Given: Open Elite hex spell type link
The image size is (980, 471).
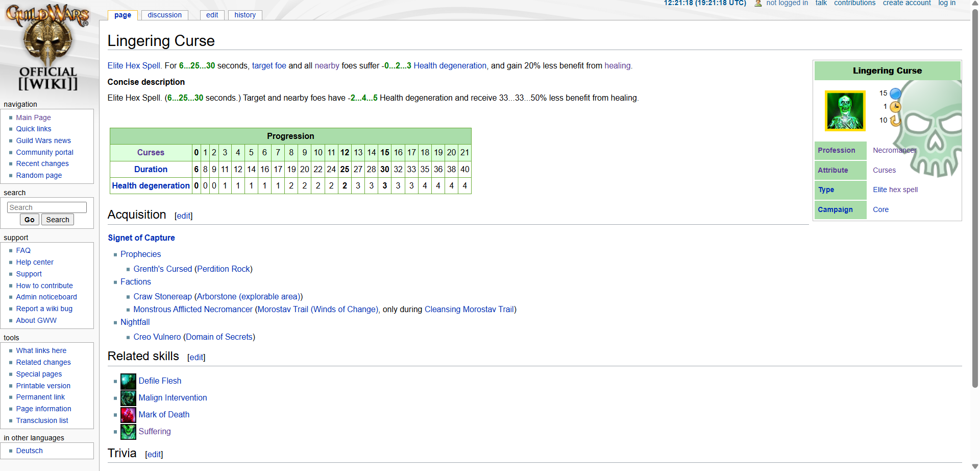Looking at the screenshot, I should [895, 190].
